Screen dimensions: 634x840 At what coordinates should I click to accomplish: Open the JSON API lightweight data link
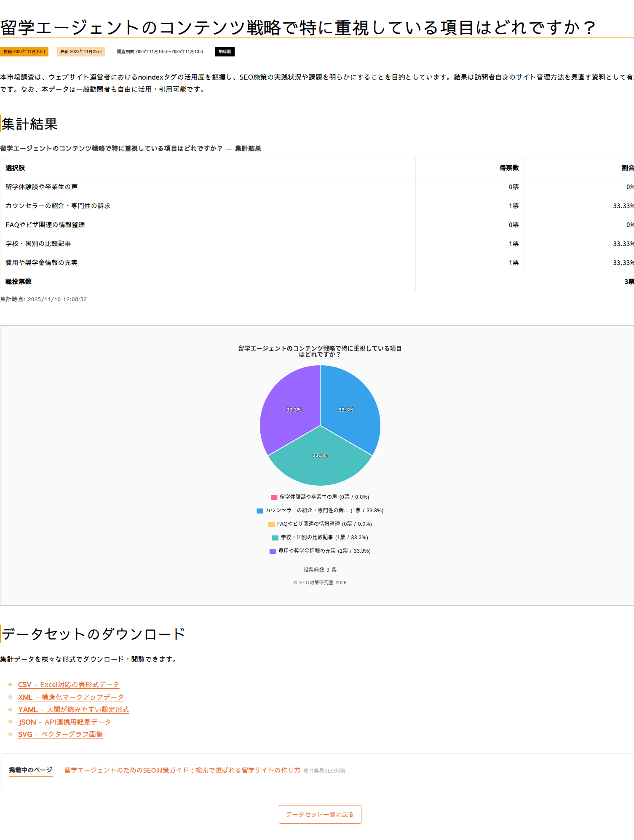pos(65,722)
